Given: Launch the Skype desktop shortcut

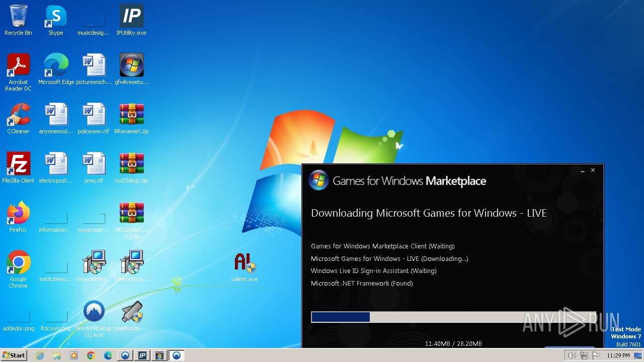Looking at the screenshot, I should (x=56, y=20).
